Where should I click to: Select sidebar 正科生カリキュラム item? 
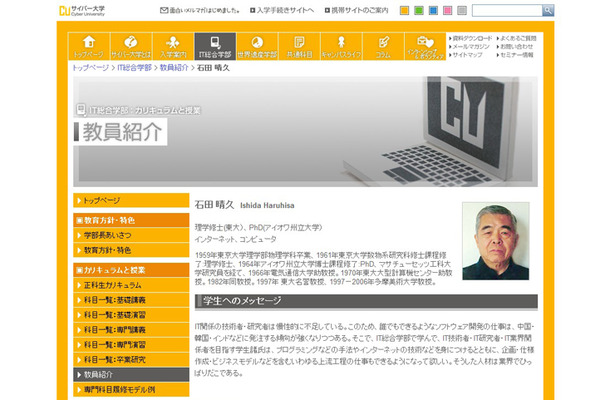(x=131, y=285)
